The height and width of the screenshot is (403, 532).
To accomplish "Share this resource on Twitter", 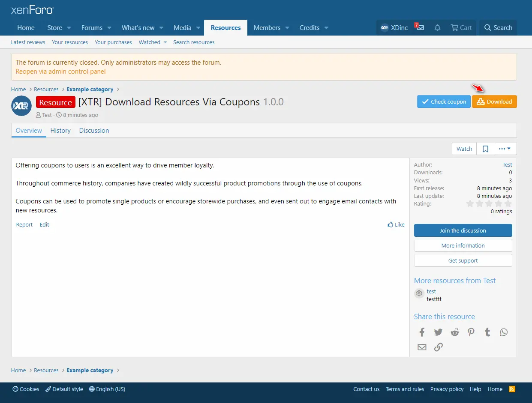I will point(438,332).
